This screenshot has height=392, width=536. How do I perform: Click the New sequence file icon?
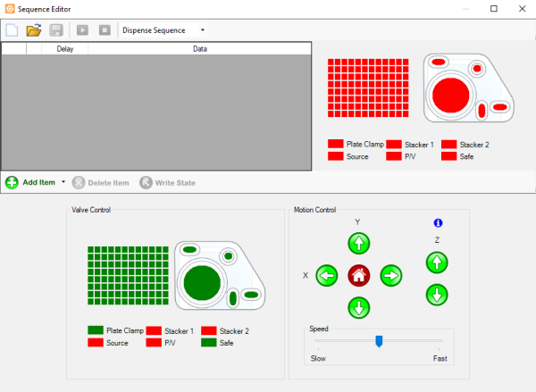click(12, 29)
